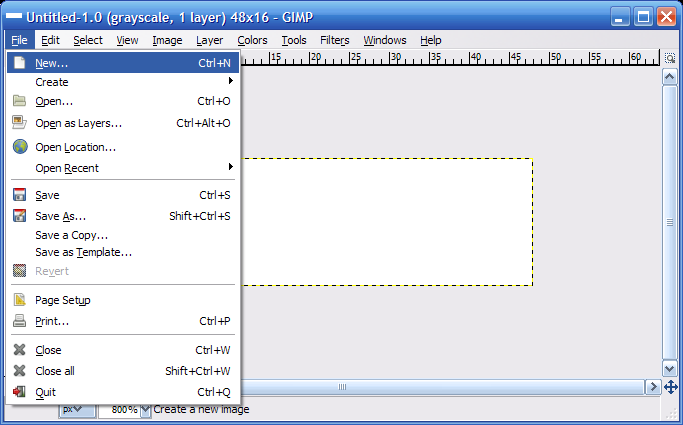Close the File menu by clicking File
Image resolution: width=683 pixels, height=425 pixels.
point(19,40)
